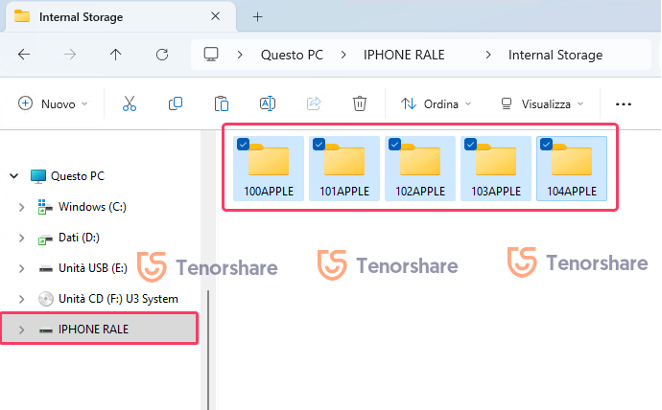The width and height of the screenshot is (662, 410).
Task: Click the Copy icon in toolbar
Action: [176, 104]
